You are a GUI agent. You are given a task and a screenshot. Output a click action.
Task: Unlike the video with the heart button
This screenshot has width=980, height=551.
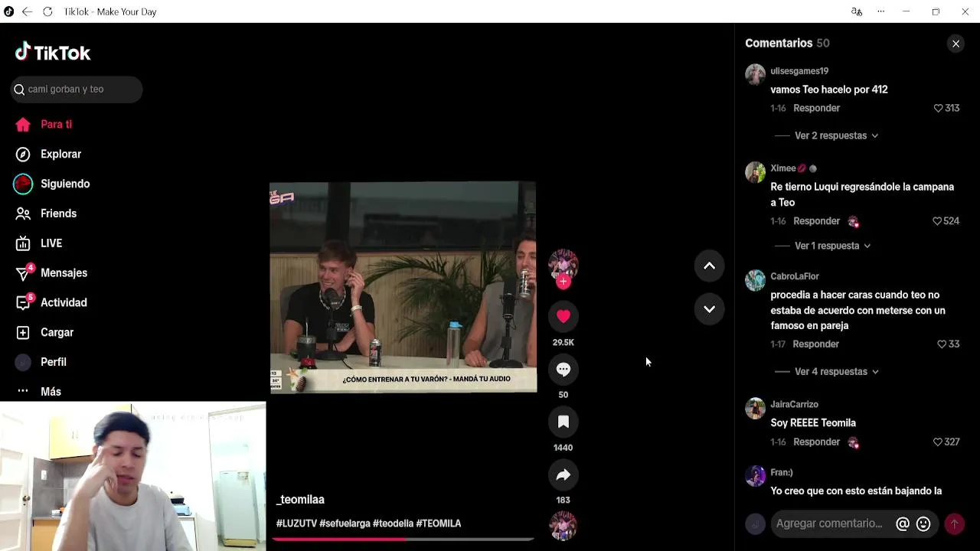point(563,316)
